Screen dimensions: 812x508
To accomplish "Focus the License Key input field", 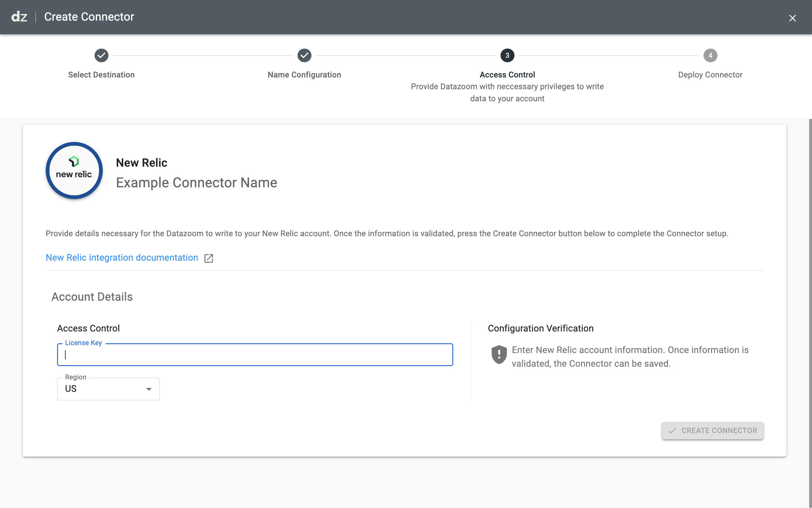I will tap(255, 355).
